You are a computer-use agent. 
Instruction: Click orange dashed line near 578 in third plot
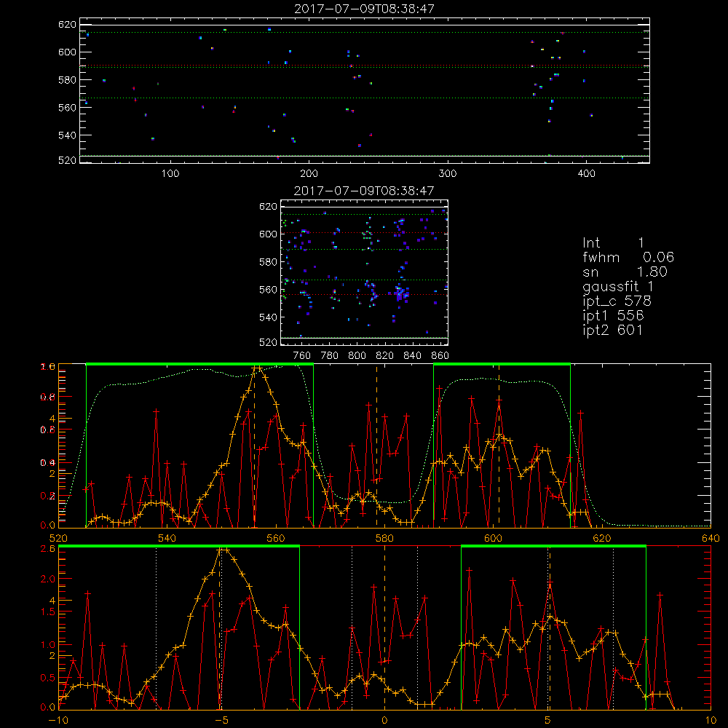[376, 446]
